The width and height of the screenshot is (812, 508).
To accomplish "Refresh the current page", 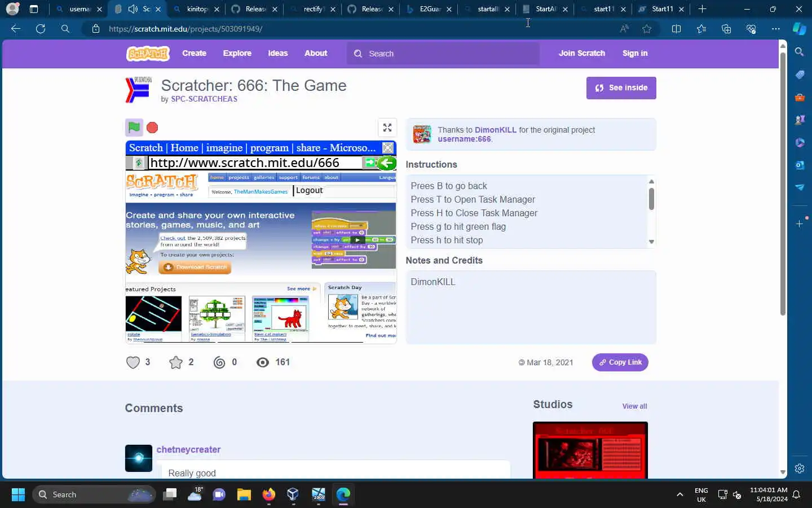I will (x=41, y=29).
